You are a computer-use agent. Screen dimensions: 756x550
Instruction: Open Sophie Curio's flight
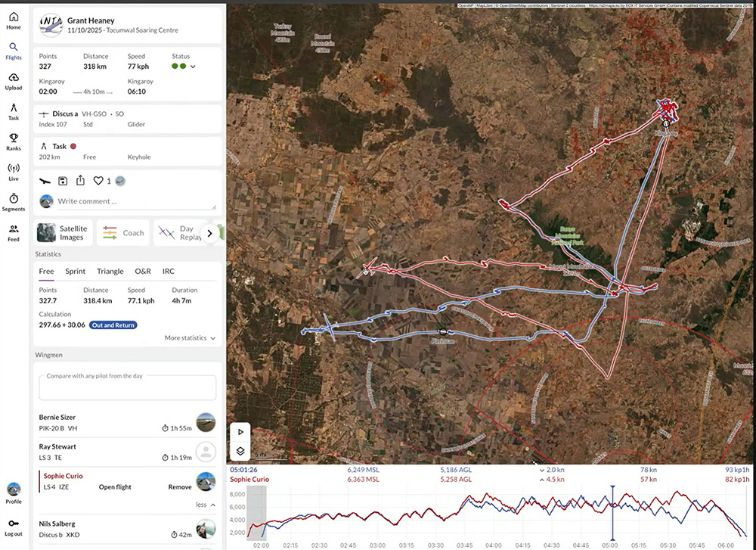(x=116, y=487)
